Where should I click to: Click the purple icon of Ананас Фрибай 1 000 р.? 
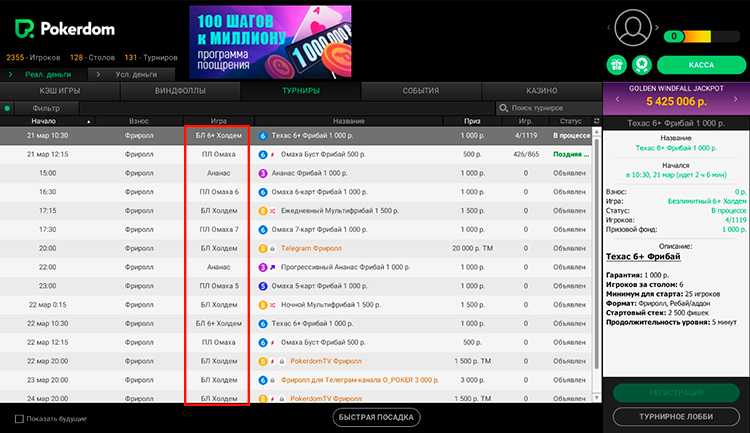(263, 173)
